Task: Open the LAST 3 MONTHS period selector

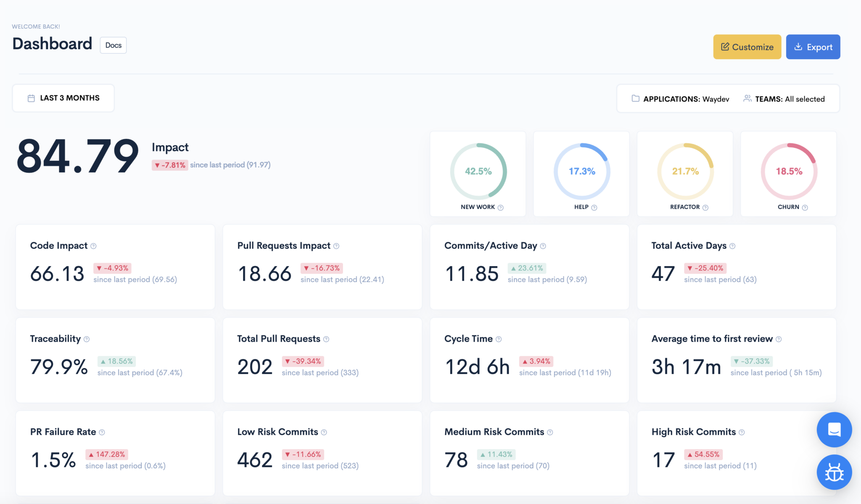Action: click(63, 98)
